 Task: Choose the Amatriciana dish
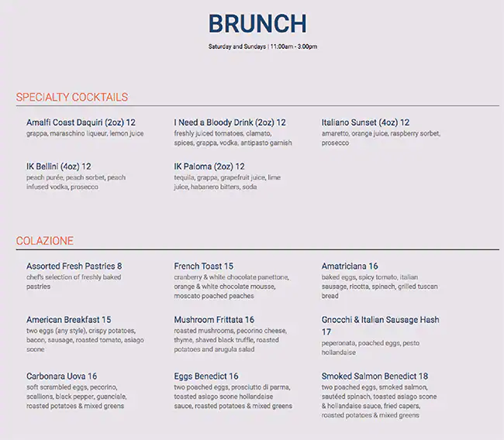(350, 266)
